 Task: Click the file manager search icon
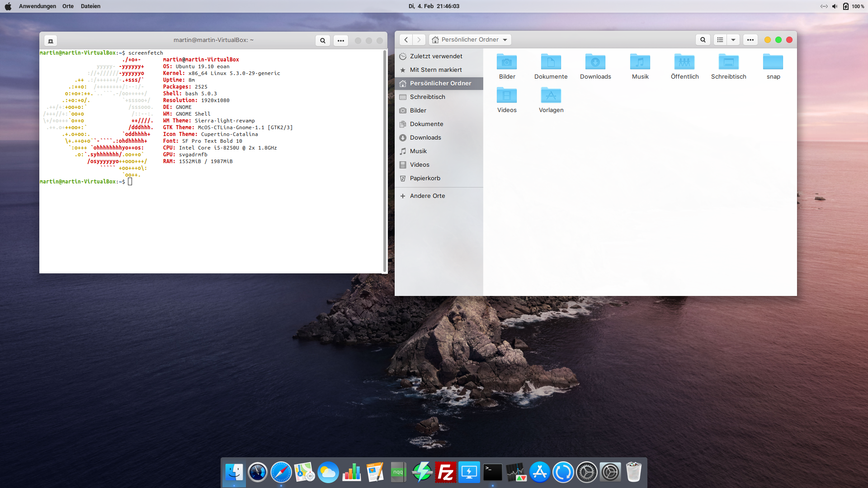pos(703,40)
